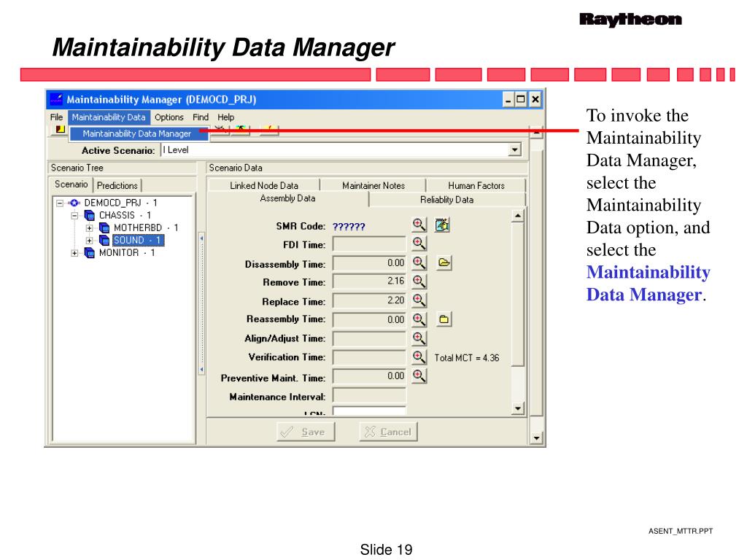Click the Maintenance Interval input field
This screenshot has height=560, width=747.
[369, 396]
